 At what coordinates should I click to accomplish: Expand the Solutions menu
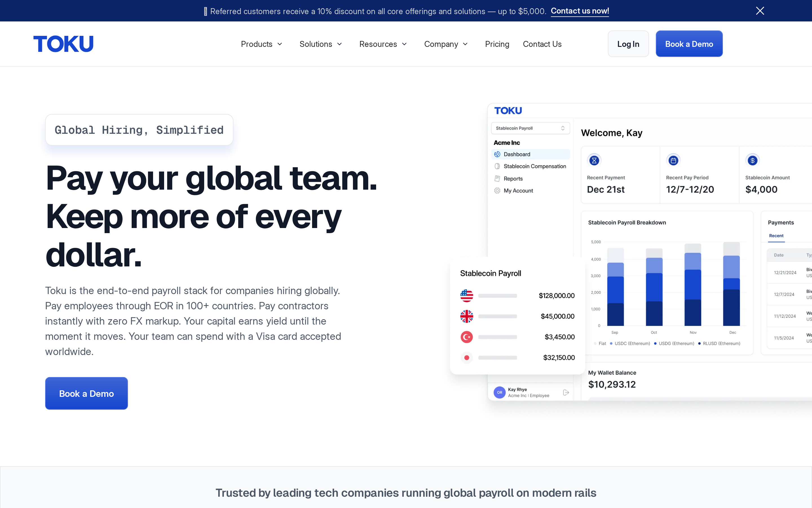click(321, 44)
